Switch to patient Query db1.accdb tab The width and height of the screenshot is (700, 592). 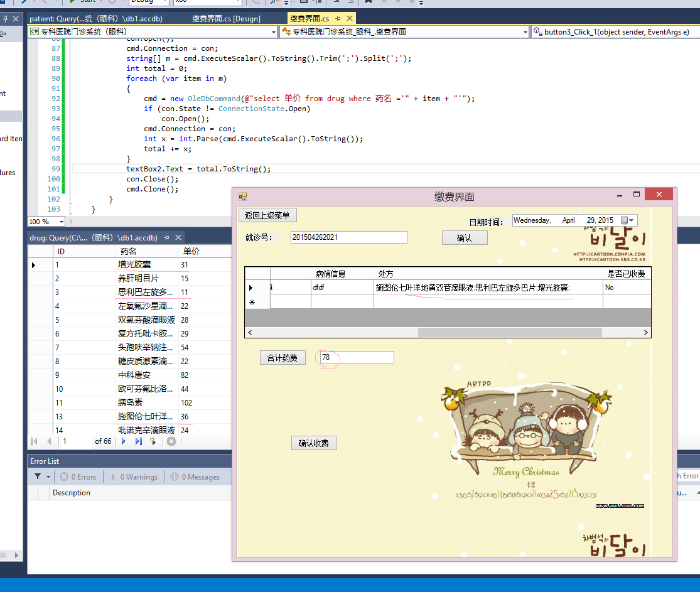[96, 18]
